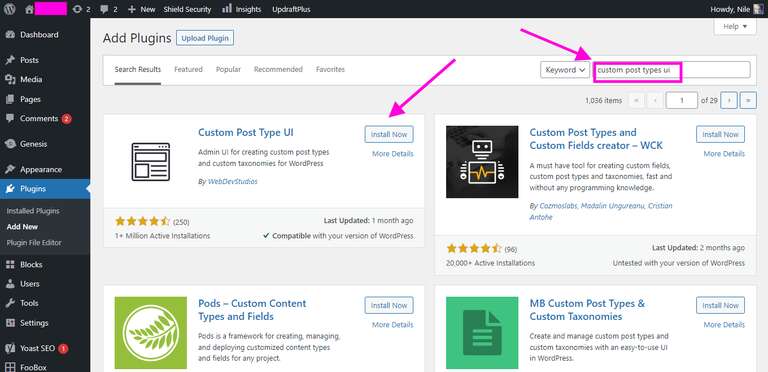Open More Details for WCK plugin

coord(724,154)
